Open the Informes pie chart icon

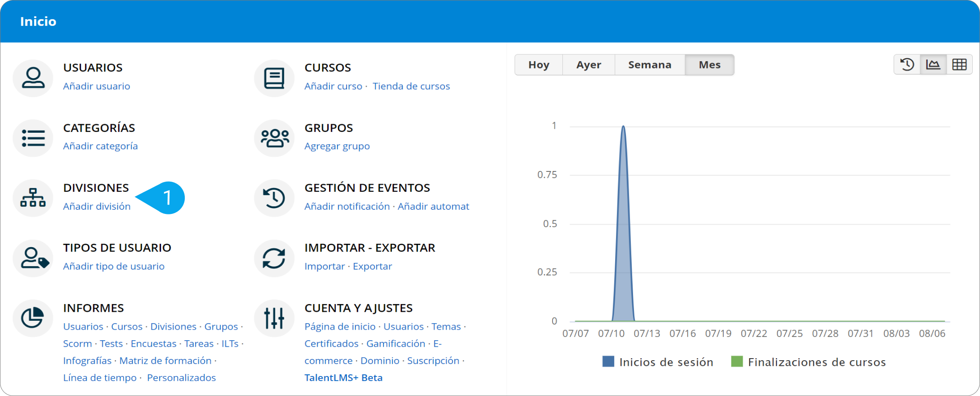(33, 318)
